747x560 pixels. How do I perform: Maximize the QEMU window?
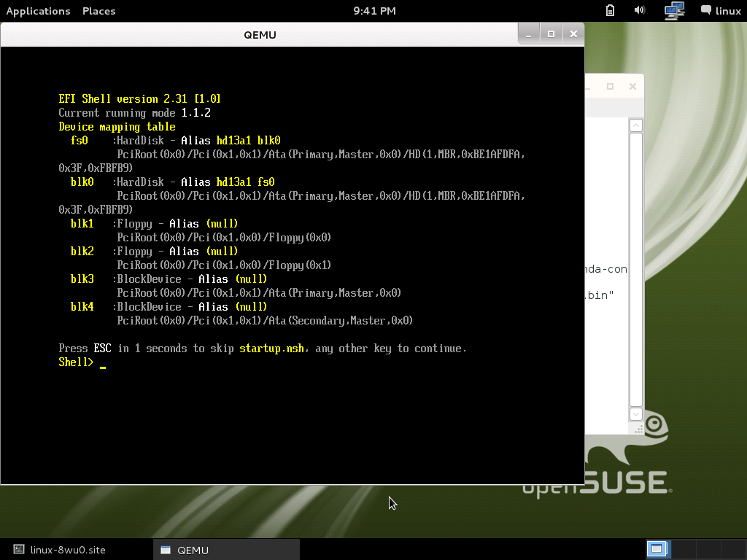pyautogui.click(x=551, y=34)
